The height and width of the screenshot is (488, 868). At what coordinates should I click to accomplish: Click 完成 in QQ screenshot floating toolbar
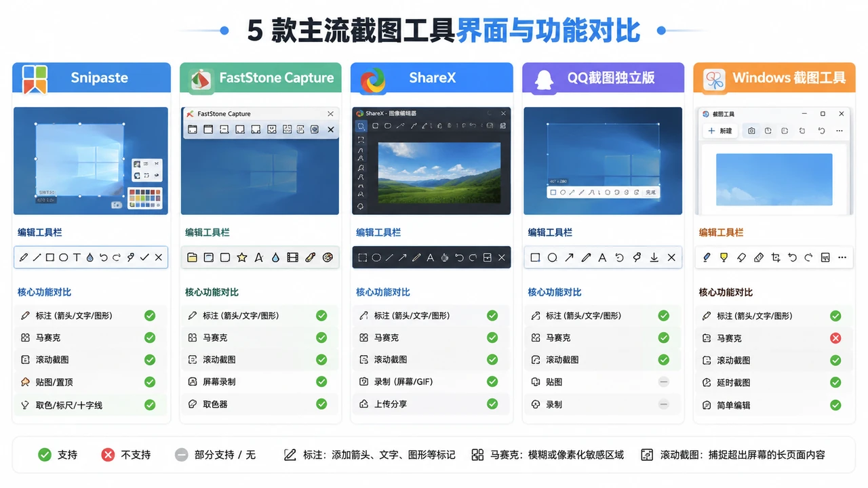tap(650, 192)
